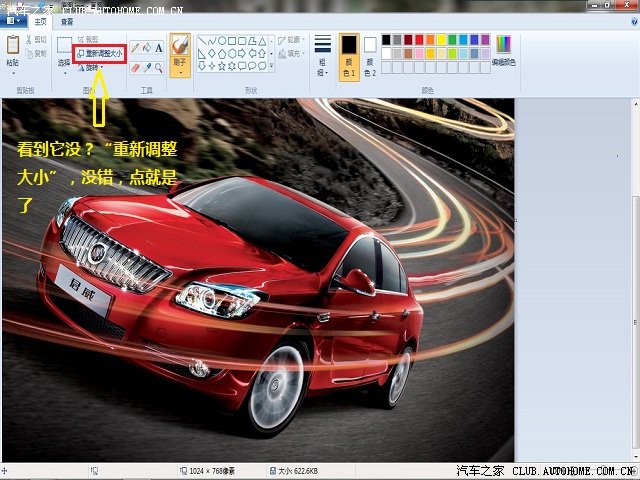Select the Pencil tool
Image resolution: width=640 pixels, height=480 pixels.
(135, 48)
